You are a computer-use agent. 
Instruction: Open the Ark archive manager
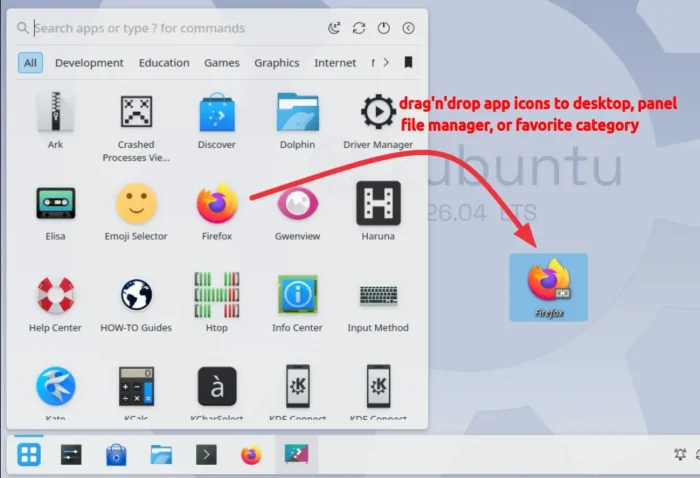[x=55, y=120]
